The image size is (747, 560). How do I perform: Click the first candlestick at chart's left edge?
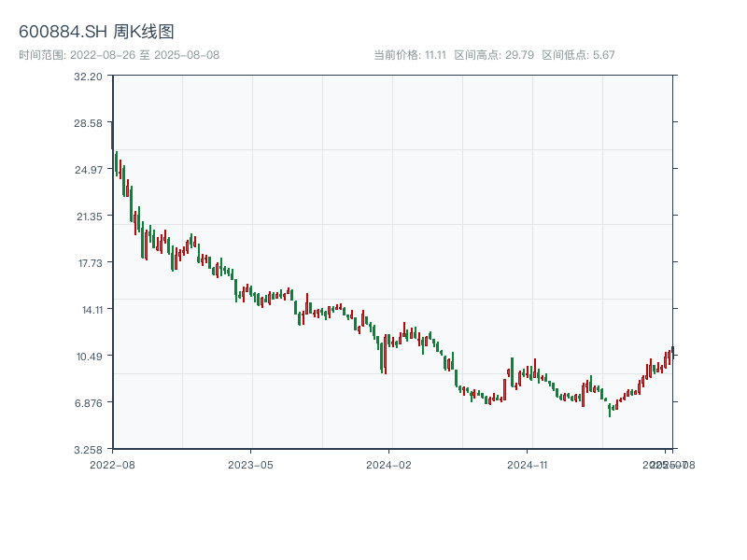tap(113, 135)
